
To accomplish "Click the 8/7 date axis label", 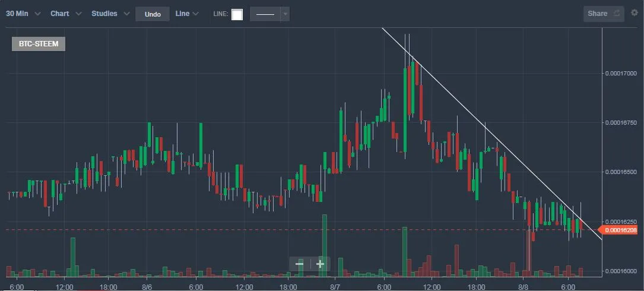I will pyautogui.click(x=335, y=287).
